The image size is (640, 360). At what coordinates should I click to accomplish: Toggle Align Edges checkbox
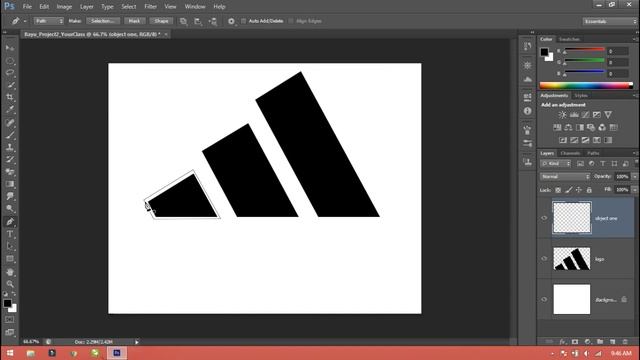[291, 21]
